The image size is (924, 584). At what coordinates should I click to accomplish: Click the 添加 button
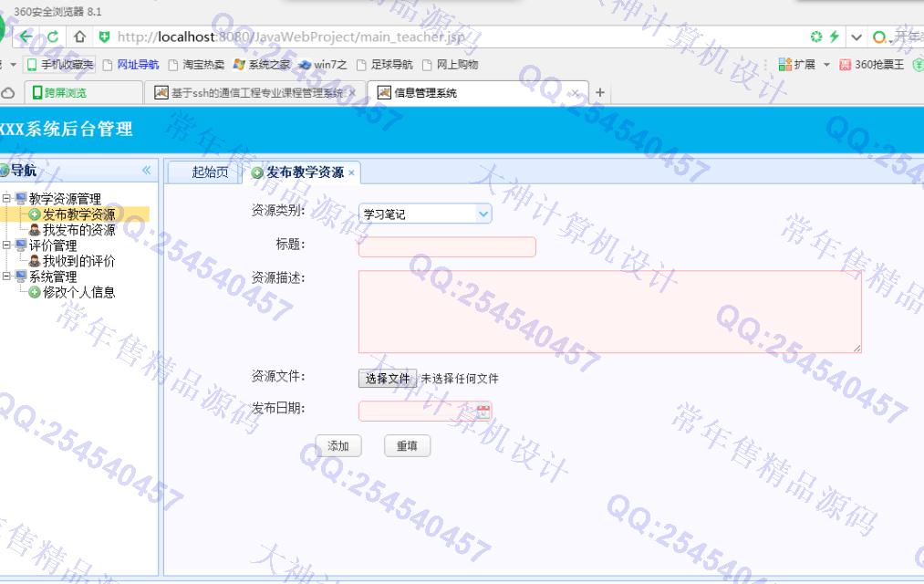coord(338,446)
